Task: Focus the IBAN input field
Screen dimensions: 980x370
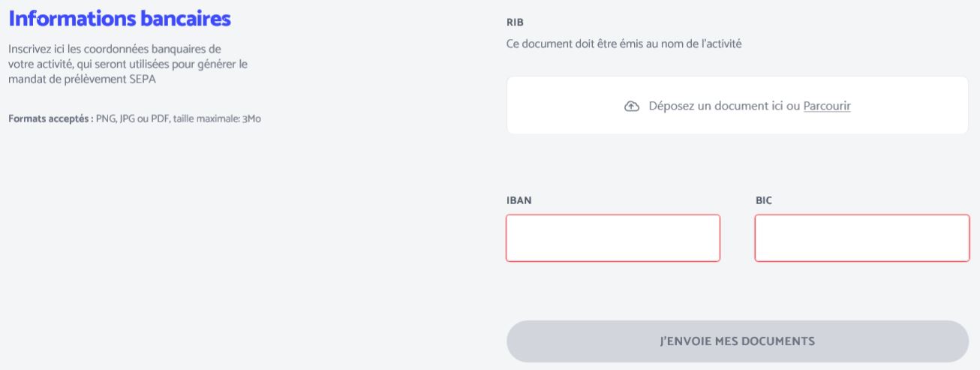Action: tap(613, 238)
